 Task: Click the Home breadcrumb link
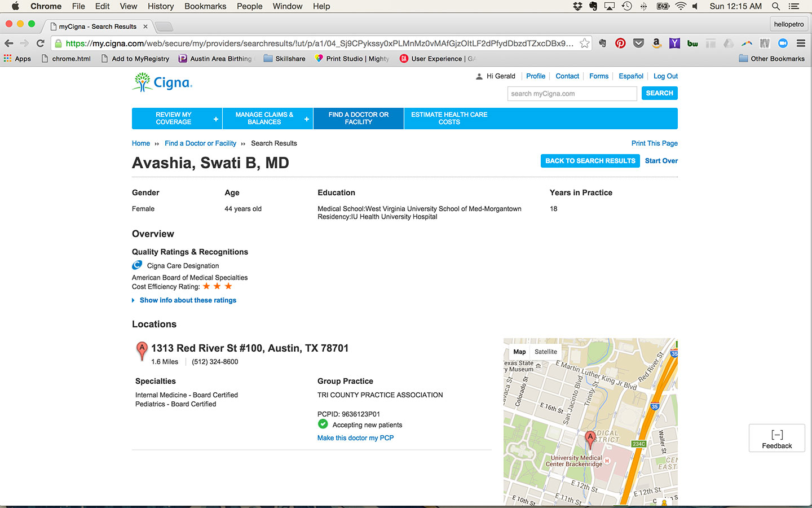[141, 143]
